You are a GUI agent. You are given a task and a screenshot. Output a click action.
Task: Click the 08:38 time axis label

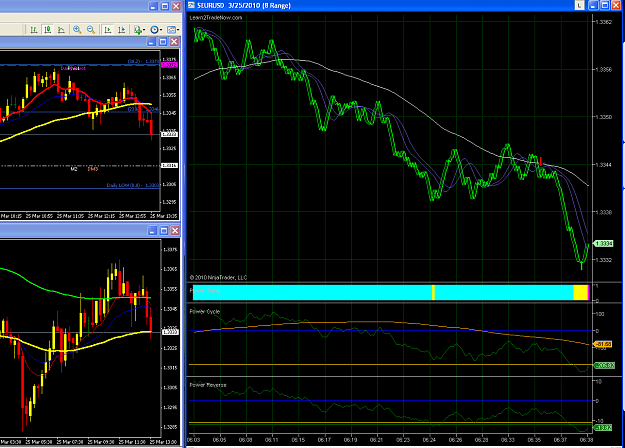click(586, 440)
